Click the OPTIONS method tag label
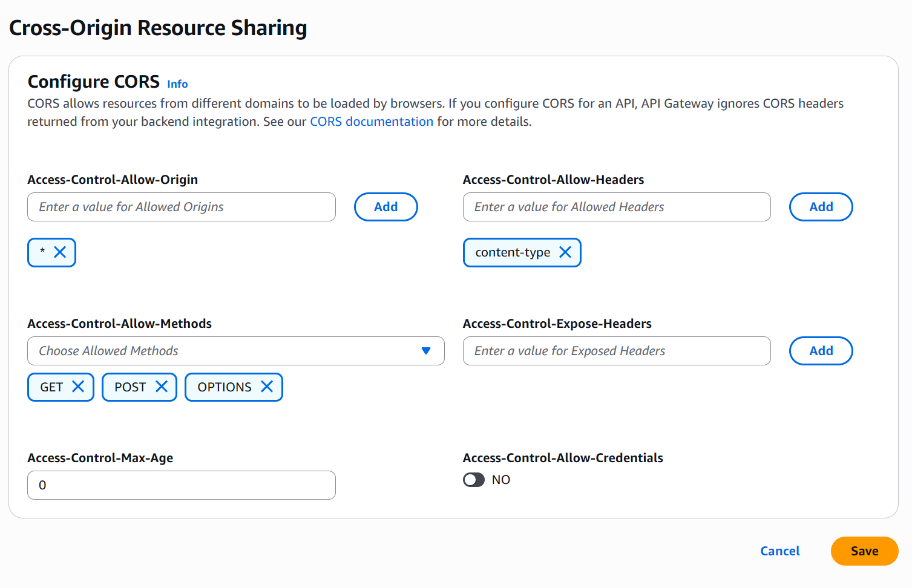Viewport: 912px width, 588px height. 225,387
